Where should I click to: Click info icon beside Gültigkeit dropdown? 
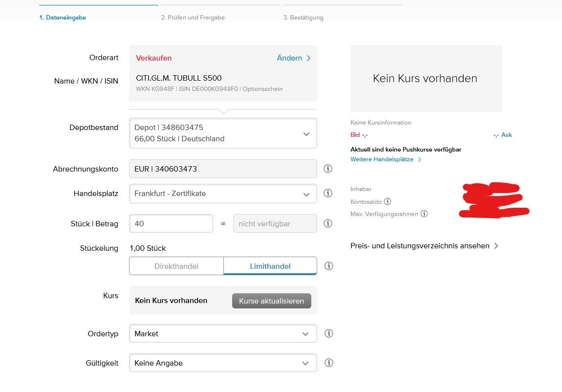click(x=329, y=363)
